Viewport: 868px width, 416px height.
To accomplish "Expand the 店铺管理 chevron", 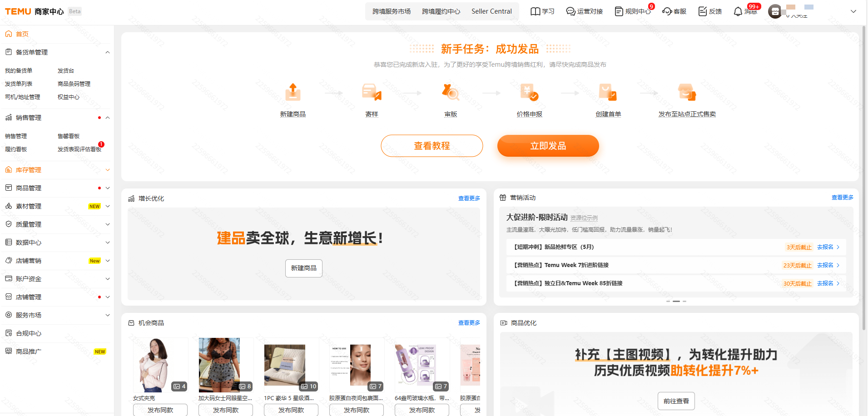I will (x=108, y=297).
